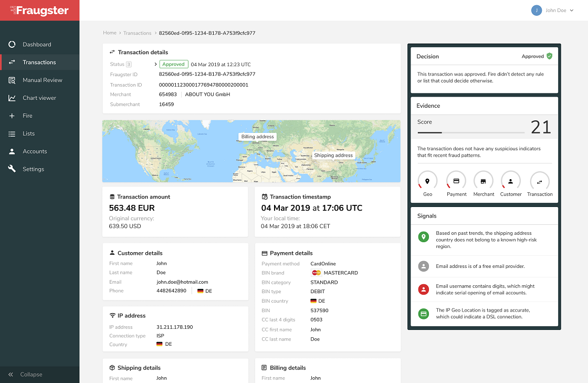The width and height of the screenshot is (588, 383).
Task: Click the score progress bar
Action: [x=470, y=132]
